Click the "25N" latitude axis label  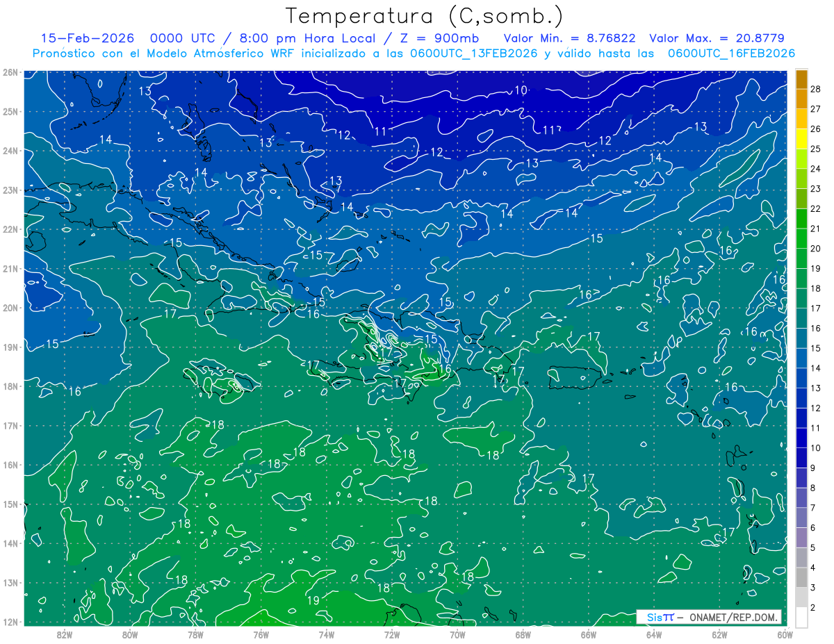click(11, 111)
